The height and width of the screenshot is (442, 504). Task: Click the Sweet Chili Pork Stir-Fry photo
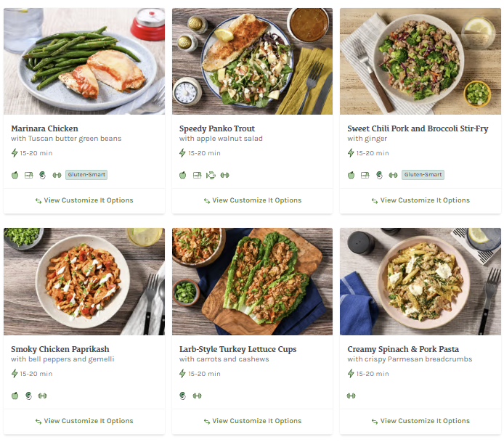pos(420,61)
